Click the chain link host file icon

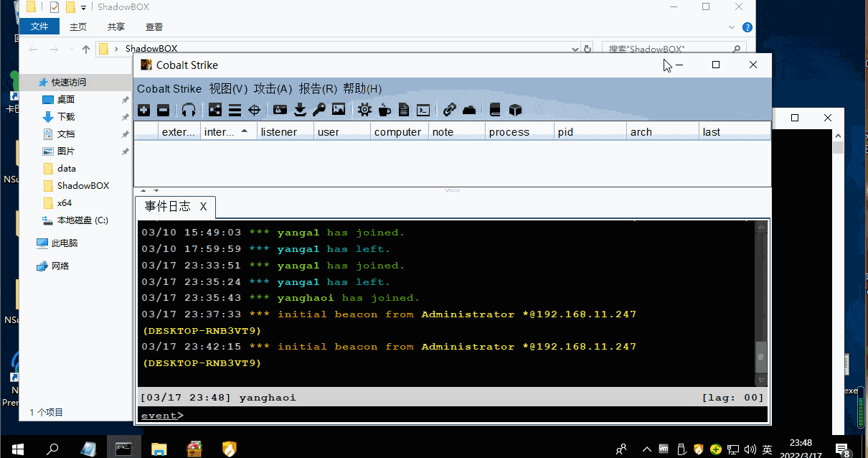(x=450, y=110)
